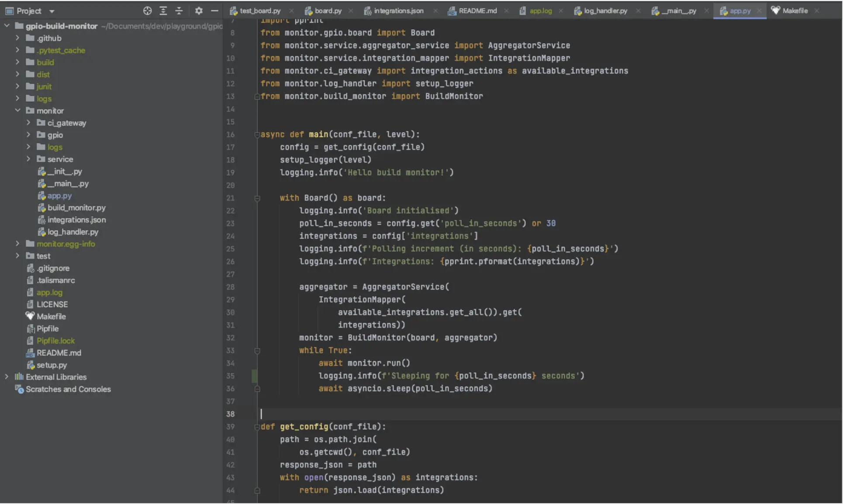Expand the .github folder
Screen dimensions: 843x504
coord(17,38)
